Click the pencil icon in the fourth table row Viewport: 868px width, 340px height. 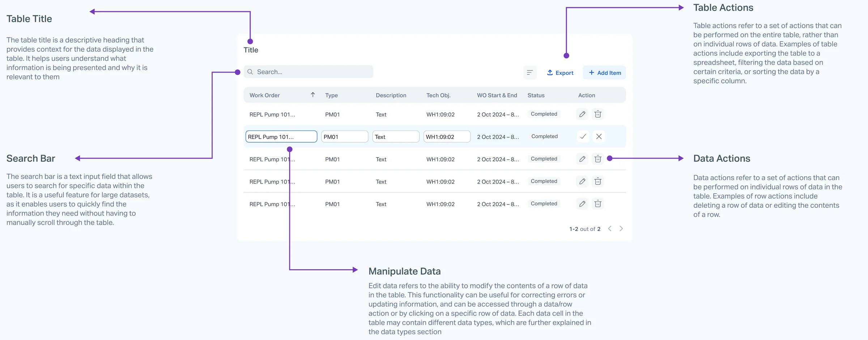(x=582, y=181)
